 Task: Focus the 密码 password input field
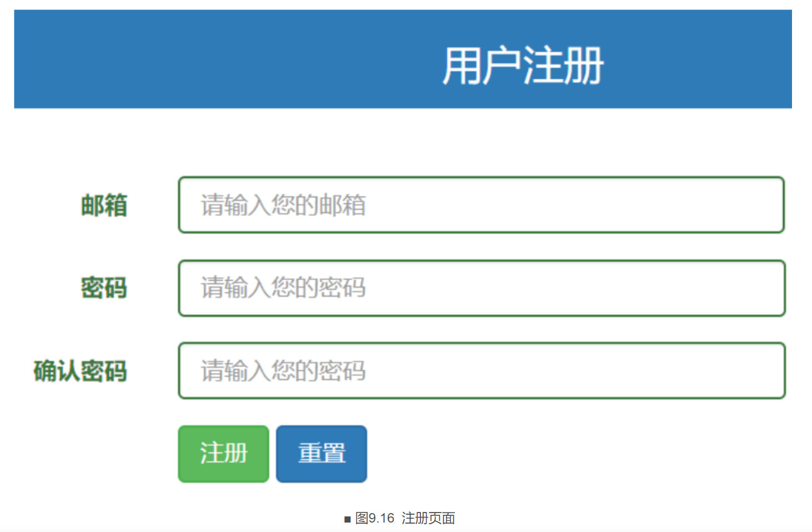click(481, 288)
